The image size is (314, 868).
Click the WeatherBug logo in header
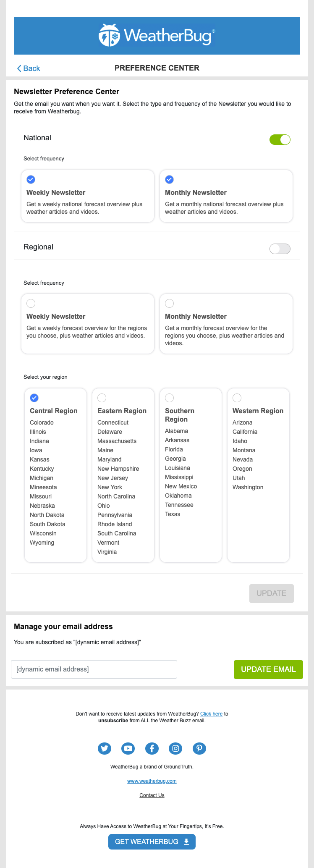[157, 35]
